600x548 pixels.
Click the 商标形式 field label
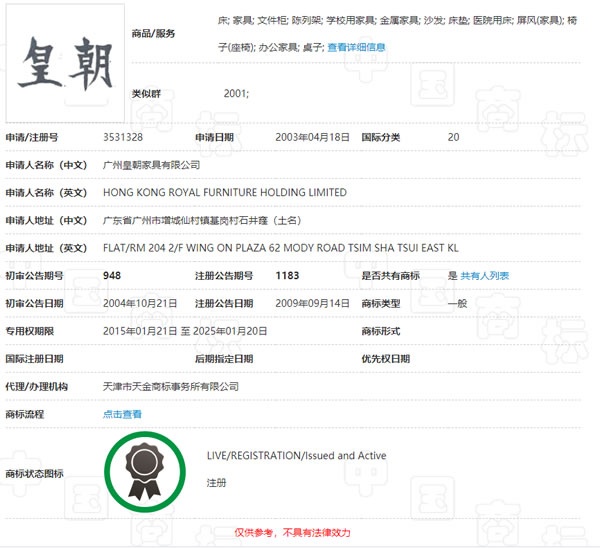point(381,331)
